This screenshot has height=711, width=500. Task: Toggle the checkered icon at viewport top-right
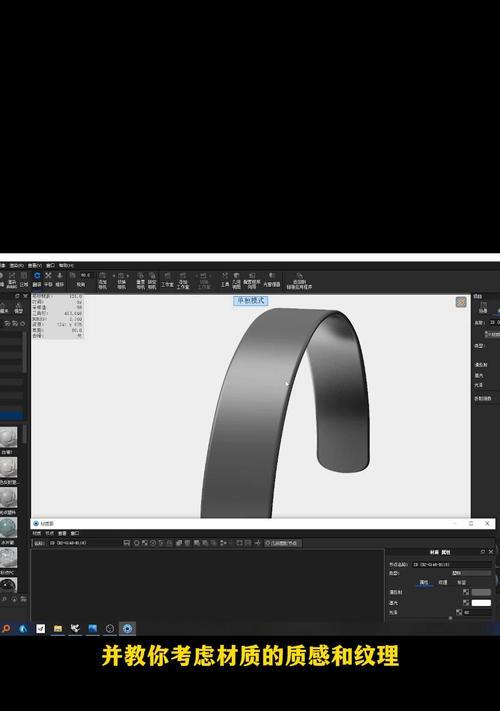461,302
